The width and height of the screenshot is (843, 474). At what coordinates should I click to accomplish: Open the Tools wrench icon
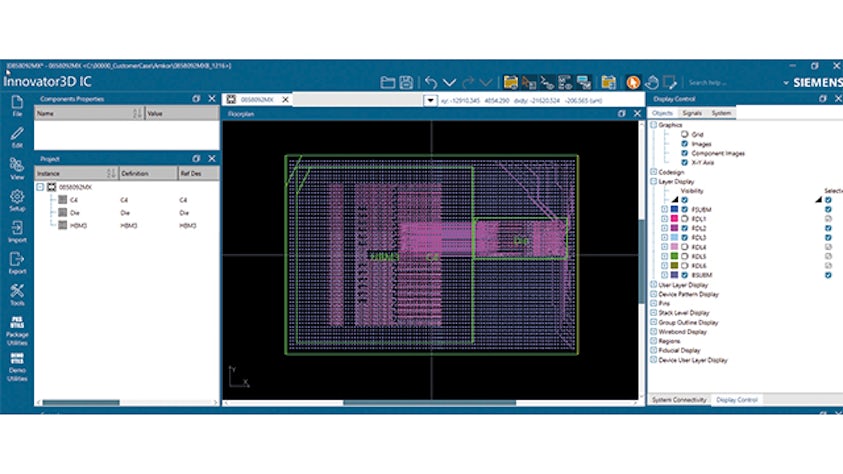click(17, 294)
